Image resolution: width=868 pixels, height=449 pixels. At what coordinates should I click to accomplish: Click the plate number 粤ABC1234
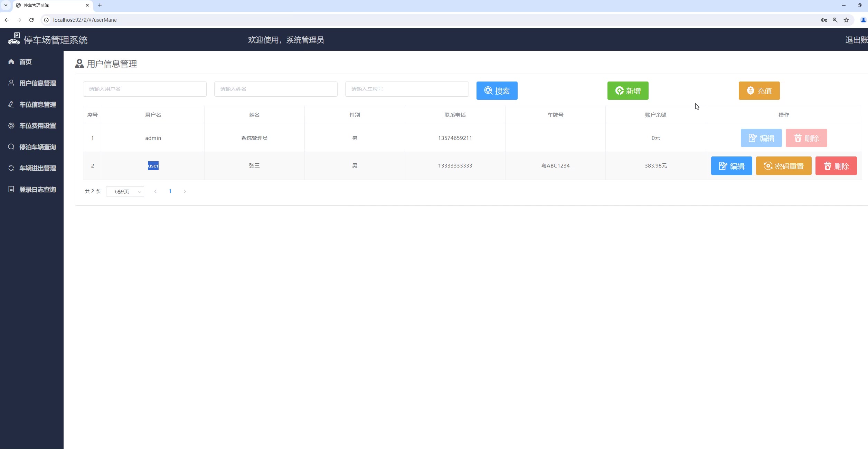pos(555,166)
